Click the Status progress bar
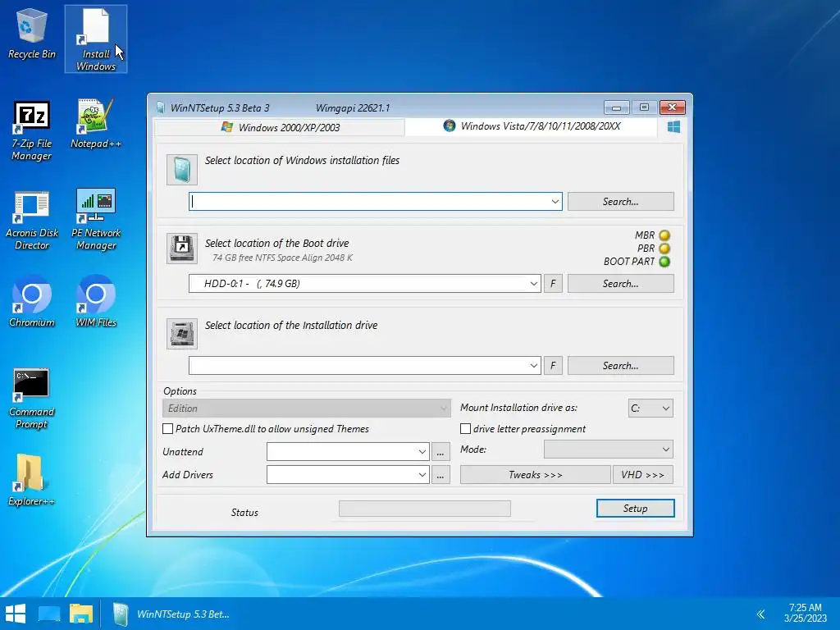Viewport: 840px width, 630px height. (425, 509)
